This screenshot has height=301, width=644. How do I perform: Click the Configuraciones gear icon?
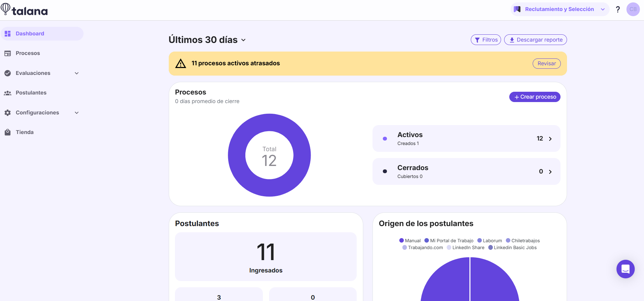[8, 113]
